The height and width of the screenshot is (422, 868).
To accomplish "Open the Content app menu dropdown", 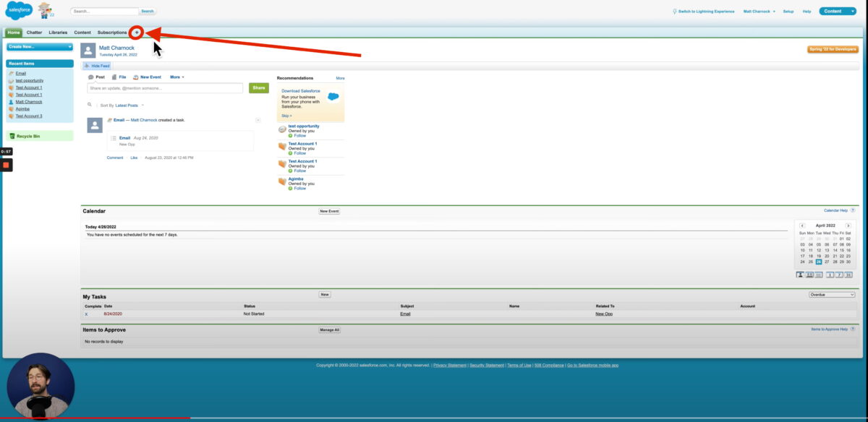I will point(838,12).
